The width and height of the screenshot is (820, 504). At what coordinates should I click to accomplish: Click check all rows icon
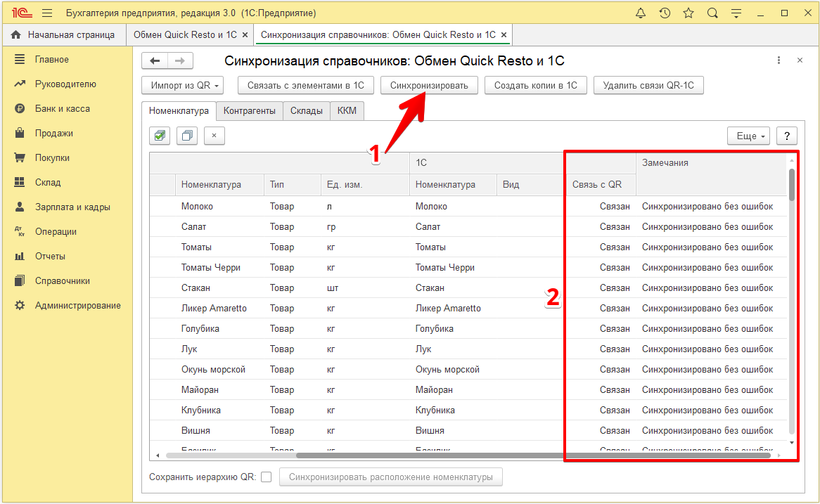click(x=160, y=136)
